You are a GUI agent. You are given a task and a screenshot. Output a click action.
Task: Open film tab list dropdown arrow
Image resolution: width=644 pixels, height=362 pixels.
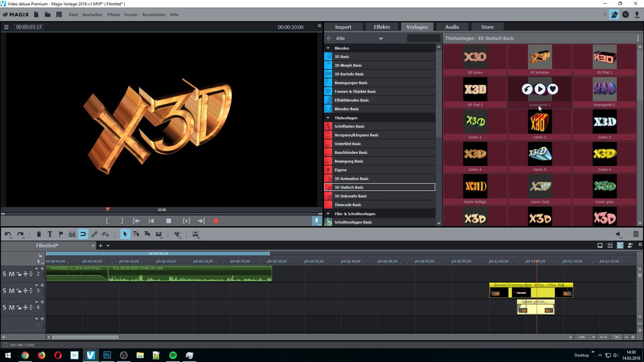(108, 246)
